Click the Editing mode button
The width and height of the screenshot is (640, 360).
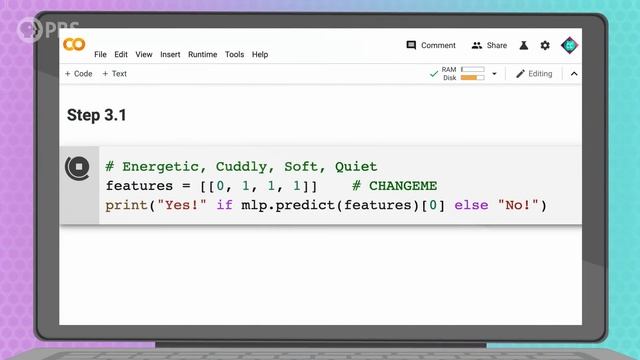[534, 74]
